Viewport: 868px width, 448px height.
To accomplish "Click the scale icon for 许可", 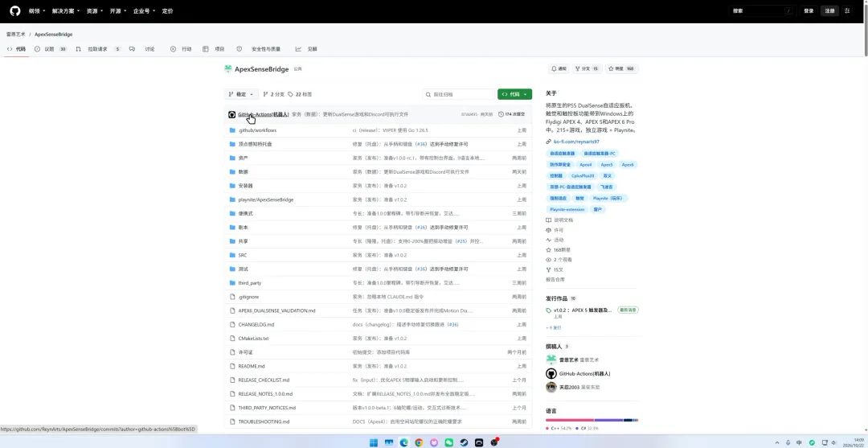I will click(x=549, y=230).
